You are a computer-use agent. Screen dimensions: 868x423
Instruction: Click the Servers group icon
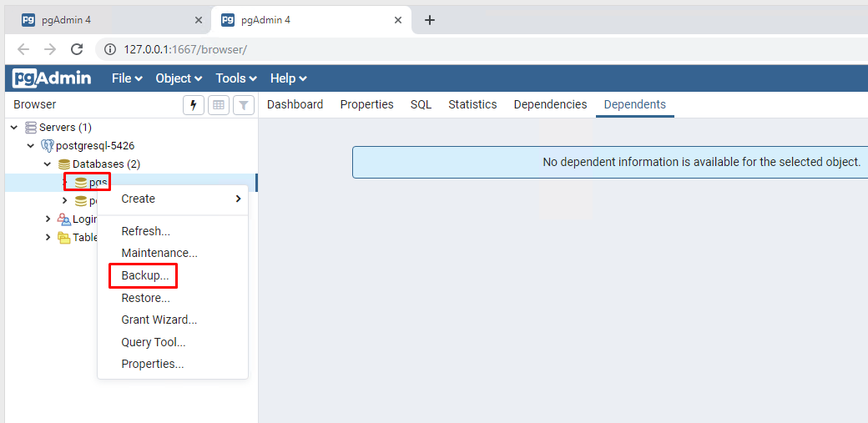coord(31,128)
